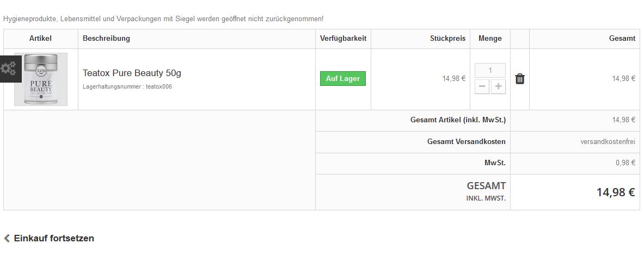
Task: Select the Artikel column header
Action: [x=41, y=39]
